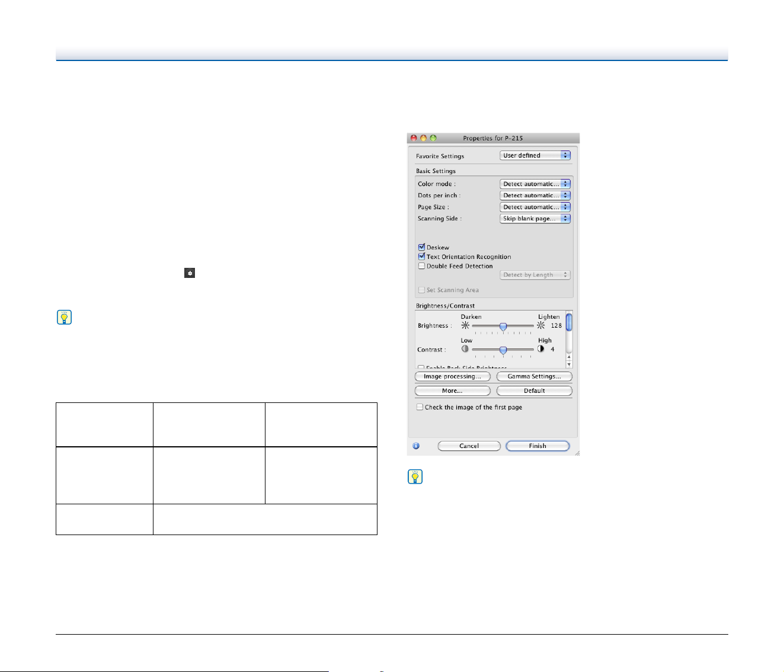Click the Contrast slider handle
This screenshot has width=784, height=672.
pyautogui.click(x=503, y=350)
